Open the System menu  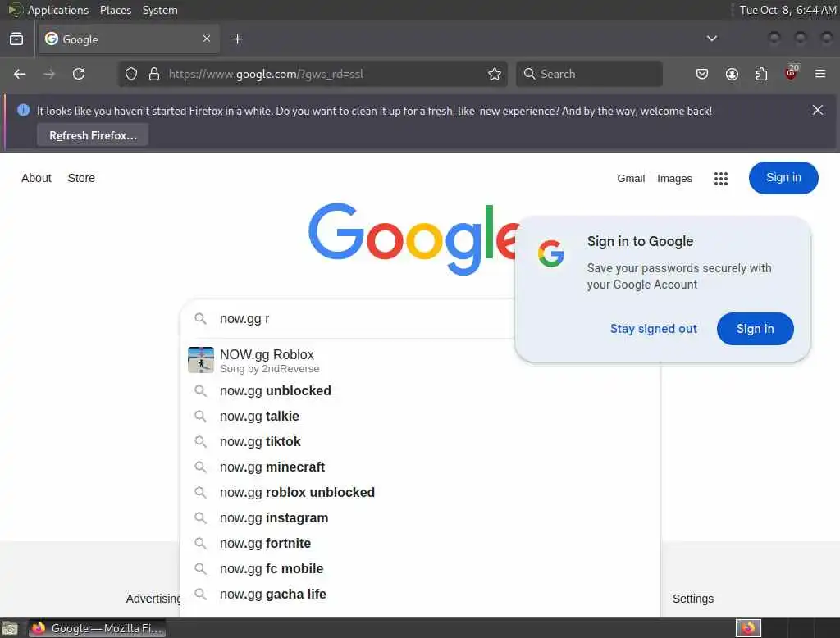pyautogui.click(x=160, y=10)
